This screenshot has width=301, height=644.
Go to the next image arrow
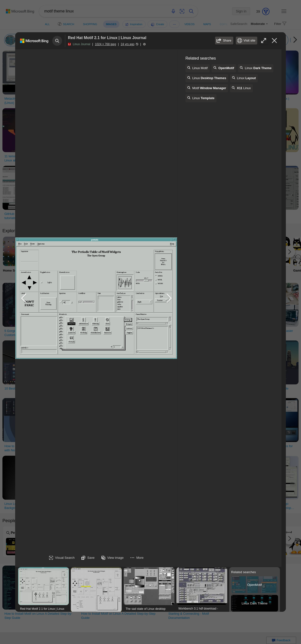[169, 298]
